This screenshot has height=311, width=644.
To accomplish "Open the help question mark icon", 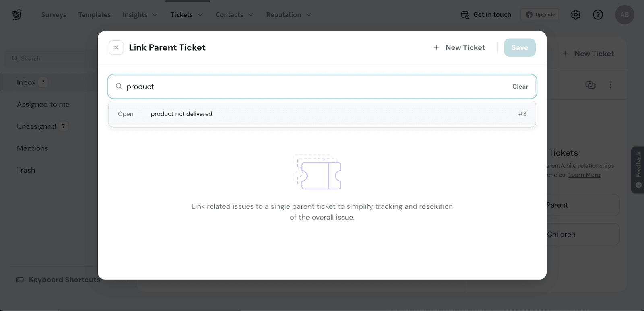I will tap(598, 15).
